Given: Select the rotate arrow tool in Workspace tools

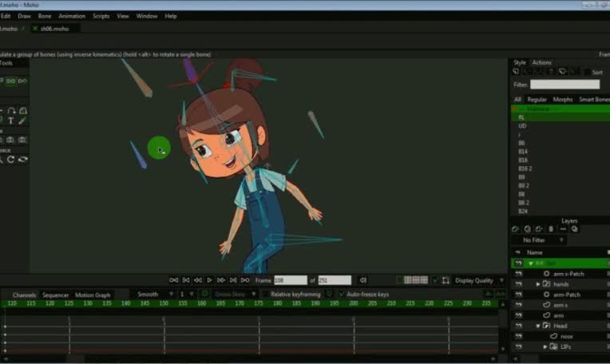Looking at the screenshot, I should click(x=11, y=160).
